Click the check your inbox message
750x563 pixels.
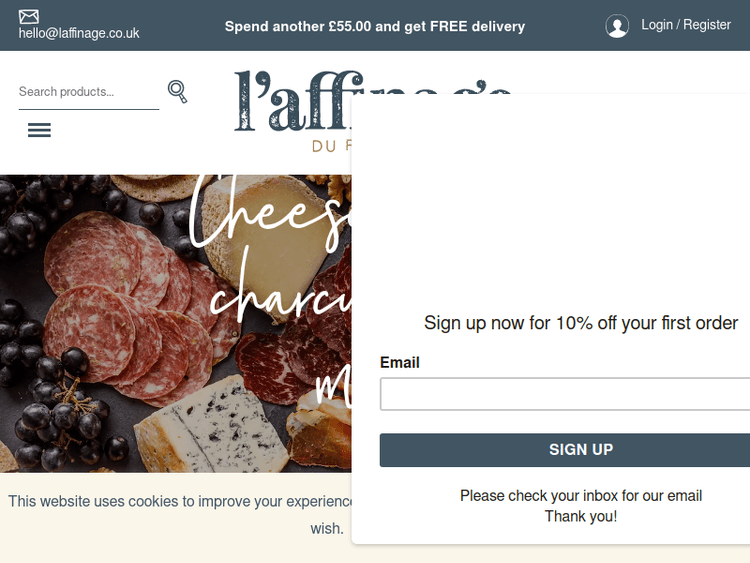pyautogui.click(x=581, y=495)
